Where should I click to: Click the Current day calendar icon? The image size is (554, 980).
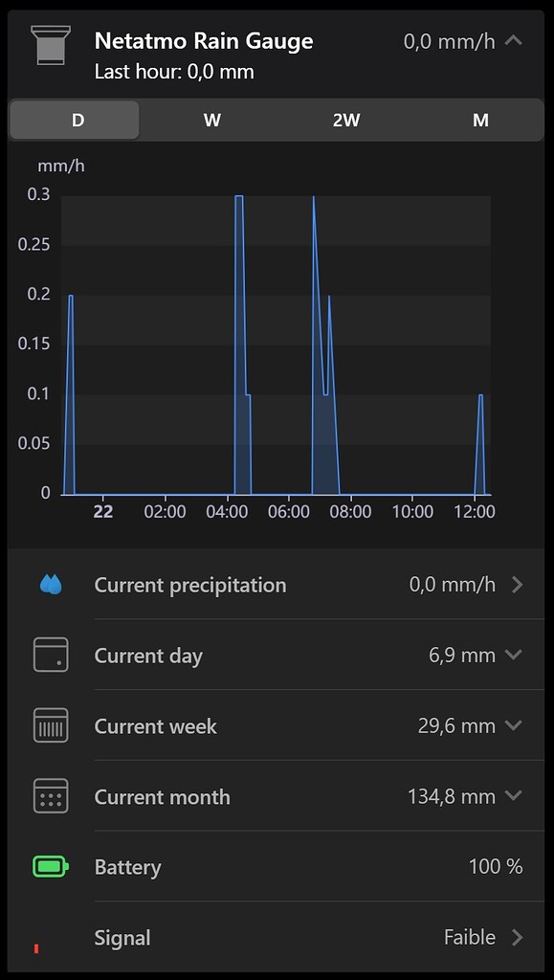(50, 656)
